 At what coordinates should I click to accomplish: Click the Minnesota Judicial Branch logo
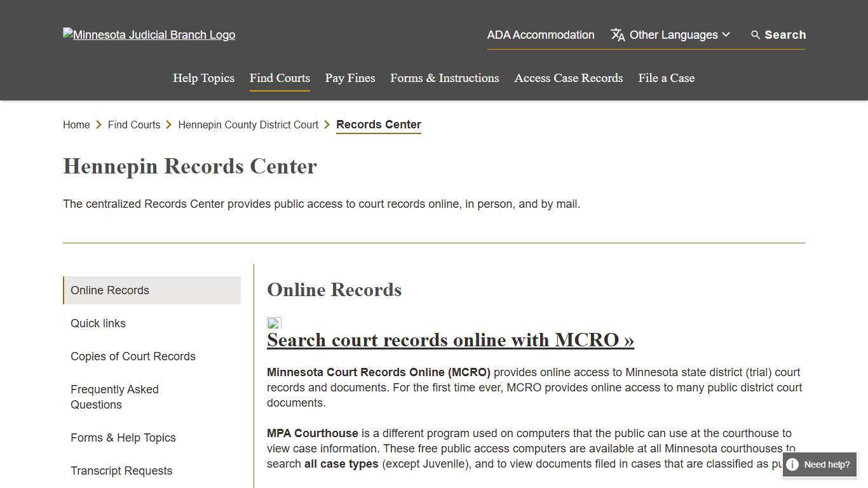pyautogui.click(x=149, y=35)
